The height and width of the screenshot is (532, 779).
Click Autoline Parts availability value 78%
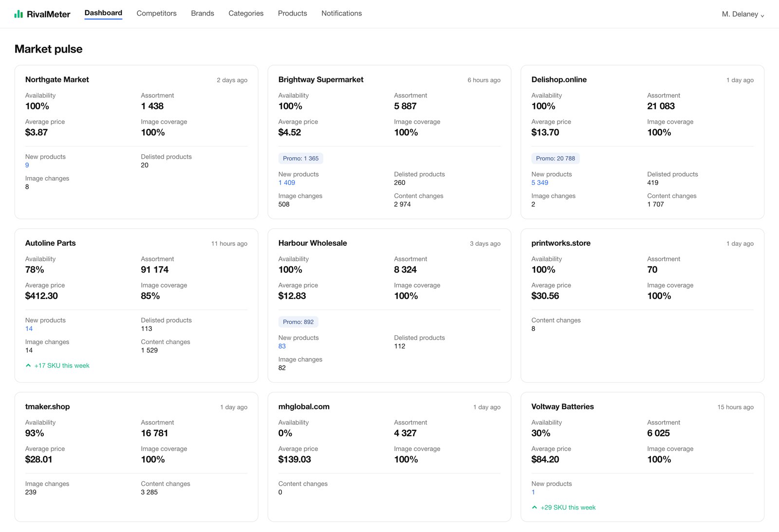tap(35, 270)
